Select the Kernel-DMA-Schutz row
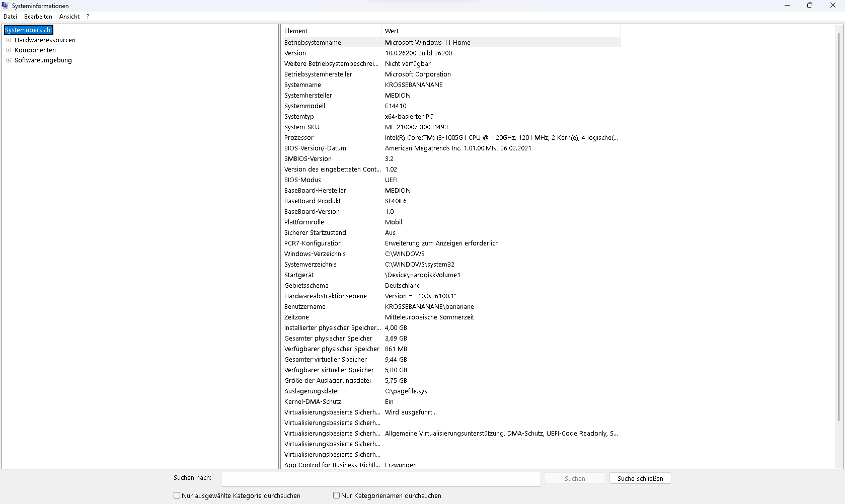 pyautogui.click(x=451, y=402)
